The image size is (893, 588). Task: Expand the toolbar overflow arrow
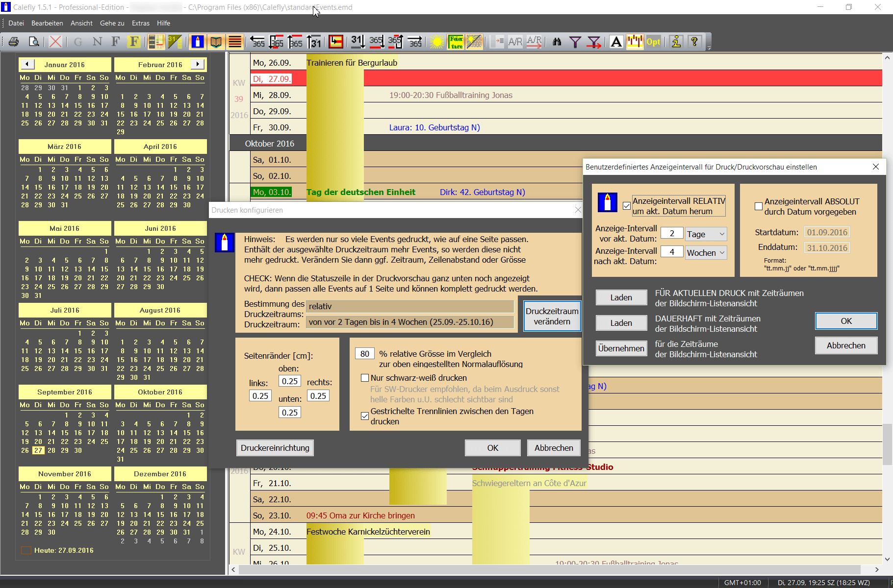tap(709, 48)
